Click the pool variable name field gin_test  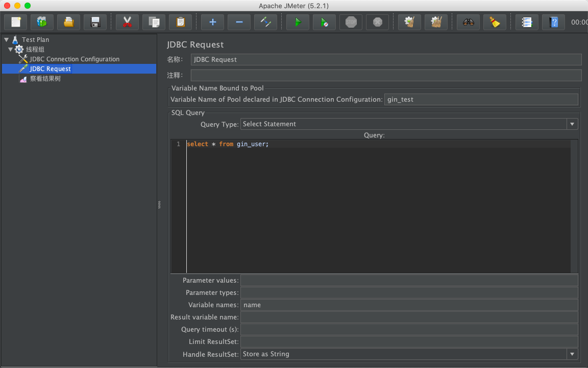pos(481,100)
